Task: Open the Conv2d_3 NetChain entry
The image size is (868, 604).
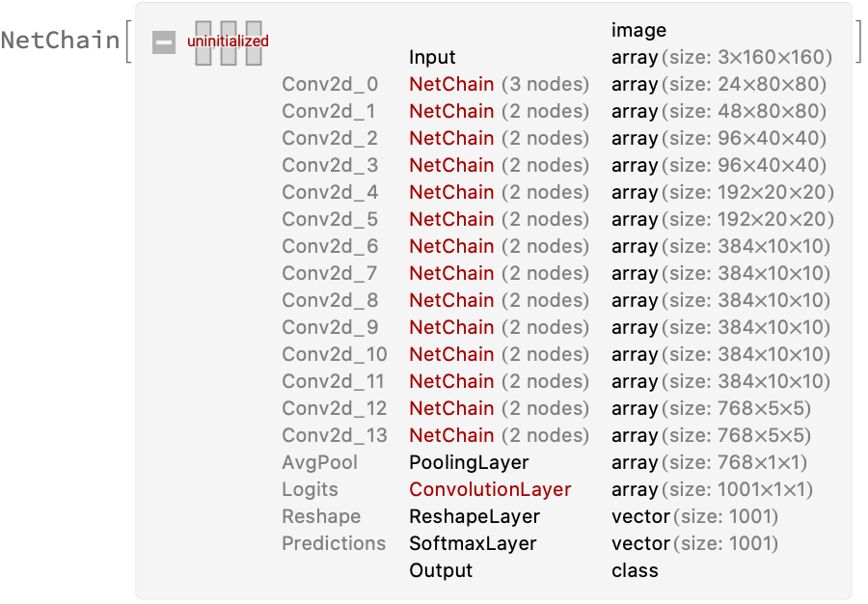Action: (451, 166)
